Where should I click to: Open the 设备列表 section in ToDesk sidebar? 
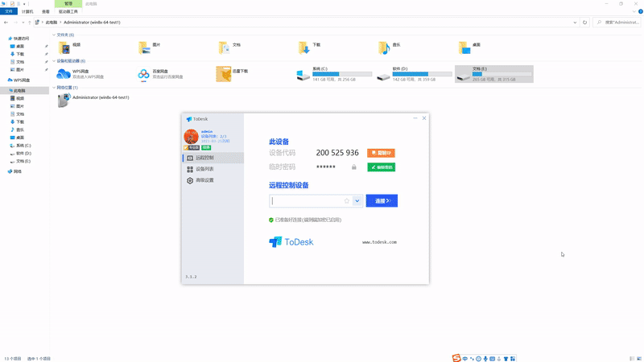tap(213, 169)
